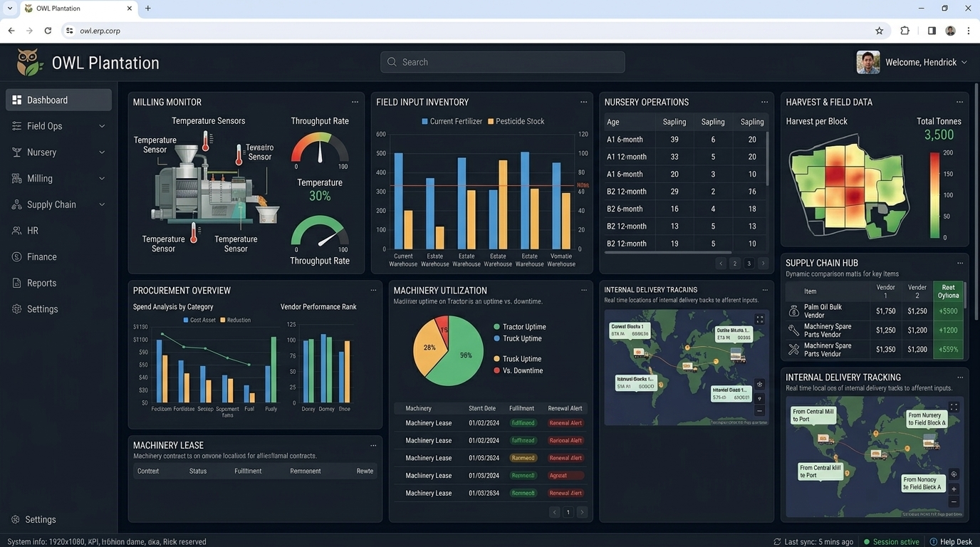
Task: Go to page 2 of Nursery Operations
Action: 735,264
